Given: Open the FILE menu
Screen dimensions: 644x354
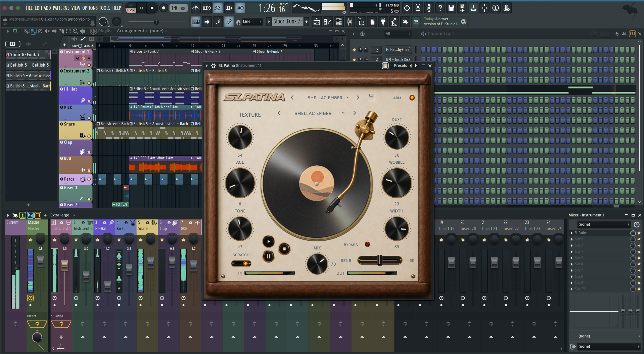Looking at the screenshot, I should point(29,8).
